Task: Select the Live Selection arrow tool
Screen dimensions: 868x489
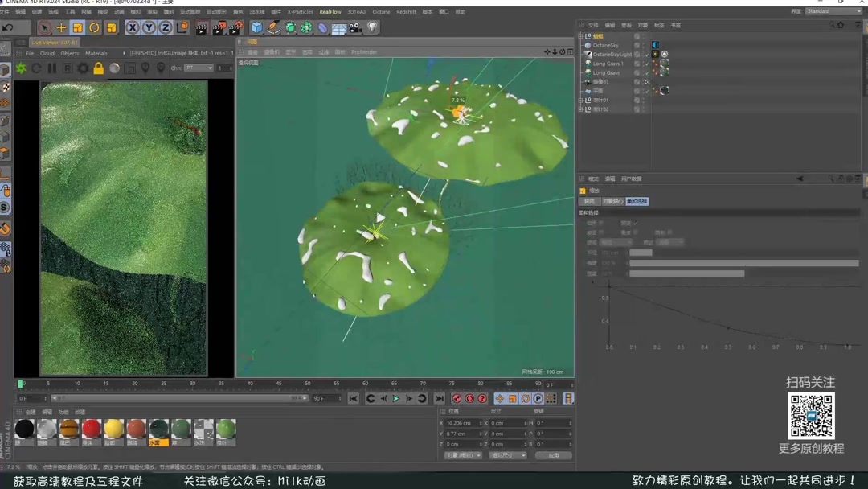Action: coord(45,27)
